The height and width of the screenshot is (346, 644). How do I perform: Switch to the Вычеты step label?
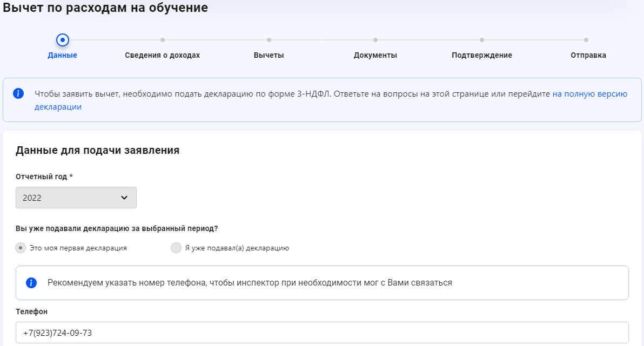[269, 55]
